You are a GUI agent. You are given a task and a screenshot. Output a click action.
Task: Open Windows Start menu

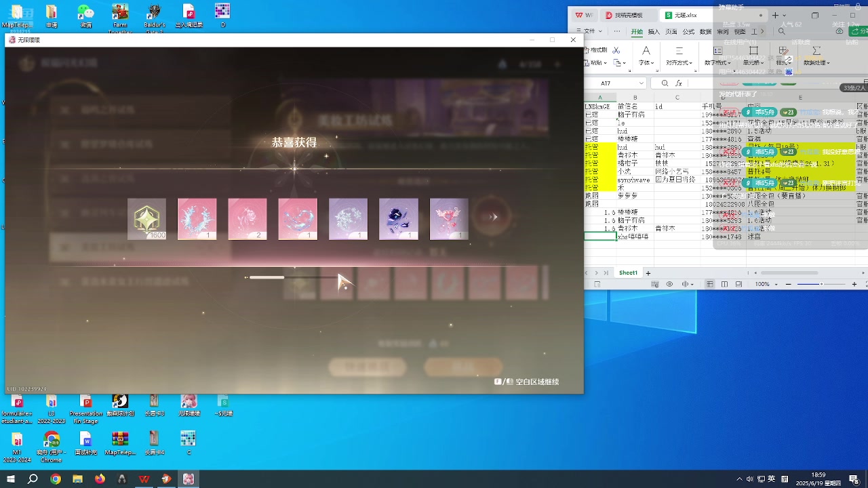(11, 479)
